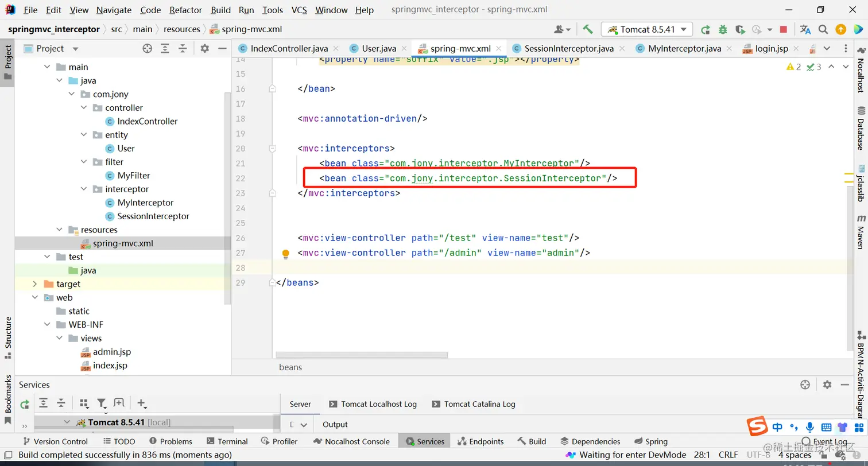The image size is (868, 466).
Task: Fold mvc:interceptors block at line 20
Action: tap(272, 149)
